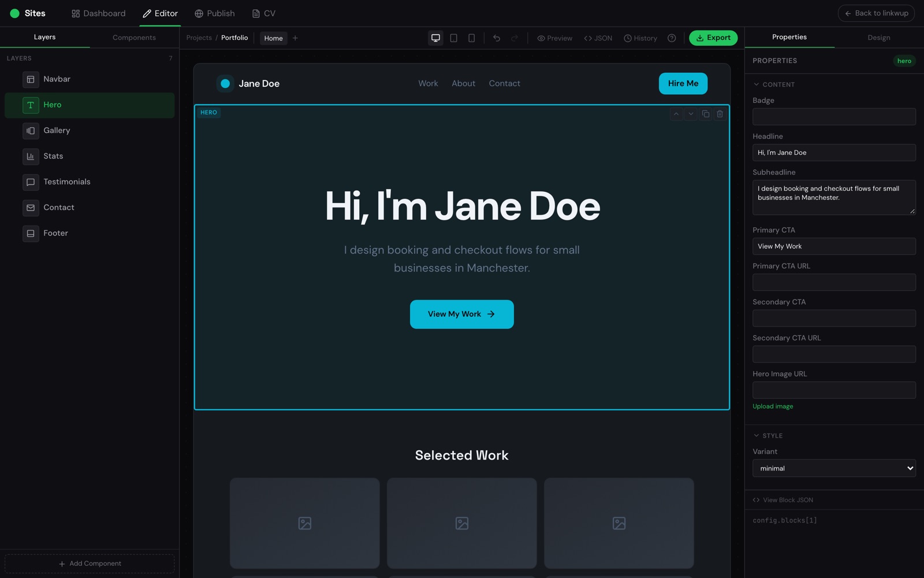Select the Stats layer
924x578 pixels.
click(x=90, y=156)
